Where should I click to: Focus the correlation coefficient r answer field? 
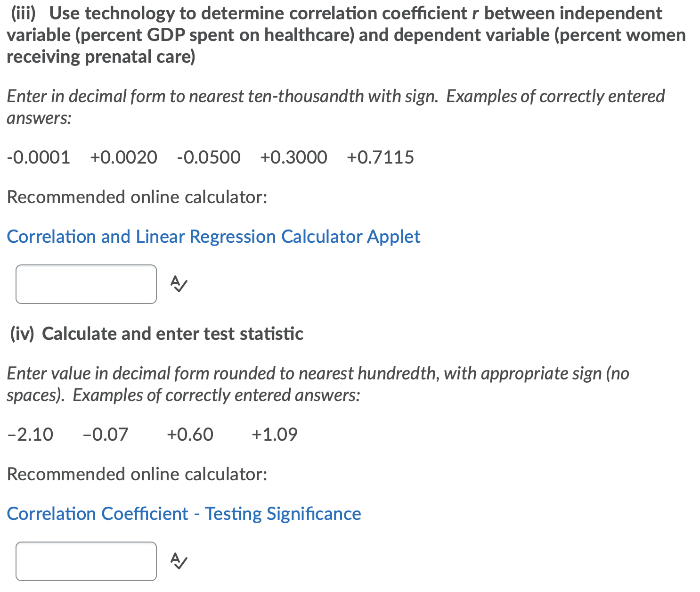[x=86, y=284]
